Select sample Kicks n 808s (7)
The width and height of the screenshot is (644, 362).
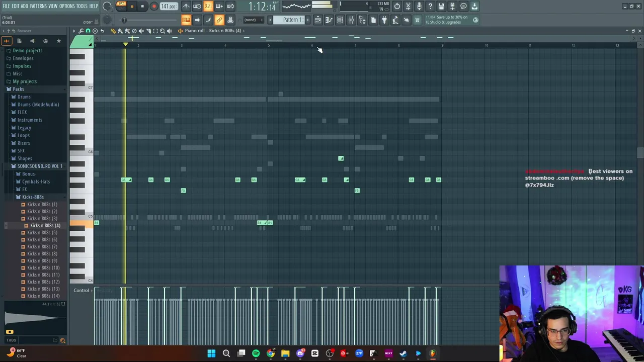(x=42, y=247)
